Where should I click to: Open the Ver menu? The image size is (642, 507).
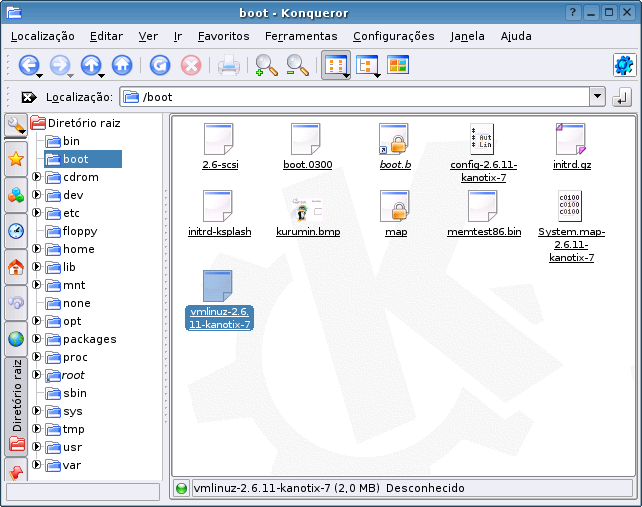coord(148,36)
